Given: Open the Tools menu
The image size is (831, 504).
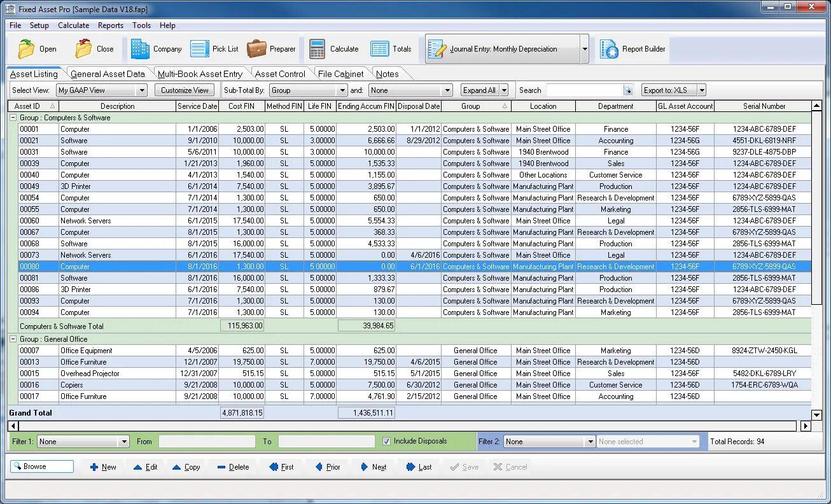Looking at the screenshot, I should [x=141, y=25].
